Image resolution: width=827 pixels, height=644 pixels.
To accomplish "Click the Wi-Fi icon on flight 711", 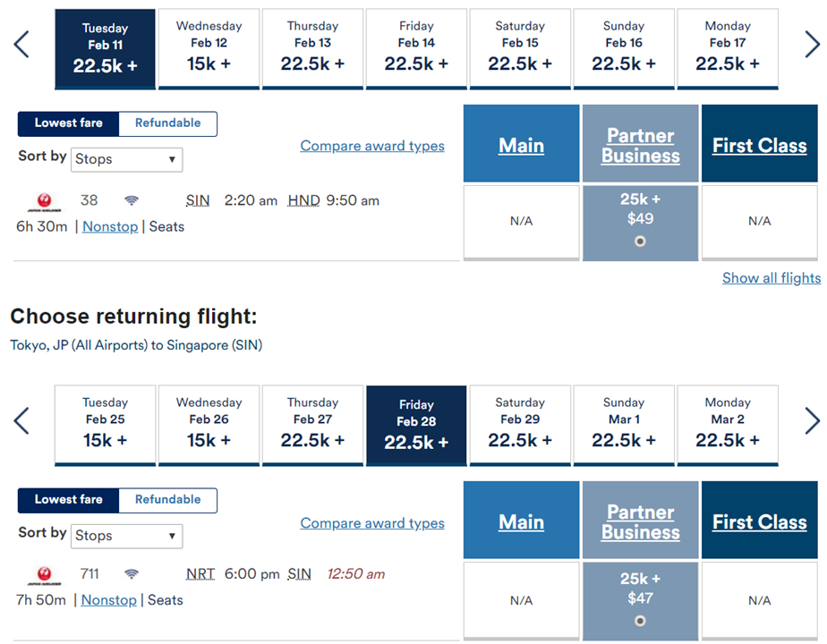I will point(132,574).
